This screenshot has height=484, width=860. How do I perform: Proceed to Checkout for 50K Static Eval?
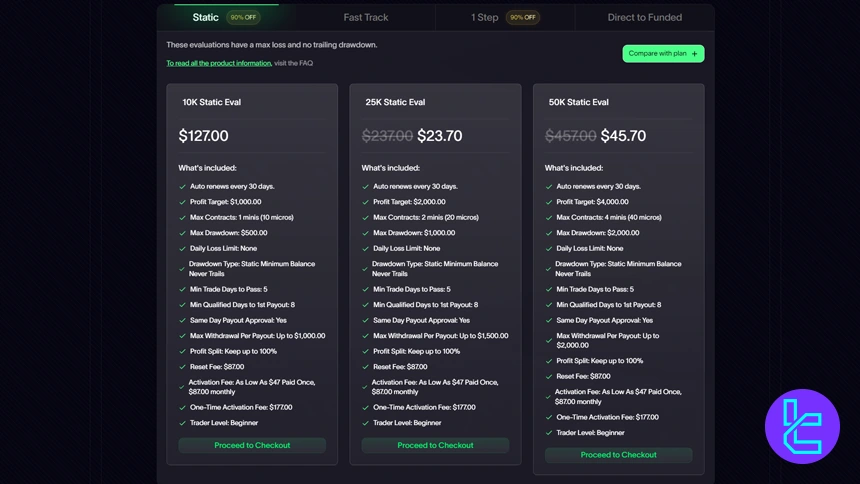(x=618, y=455)
